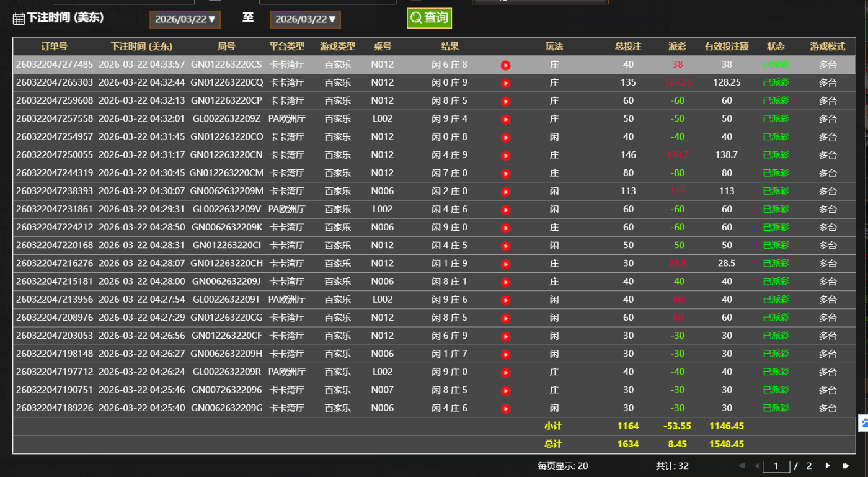Play the replay for order 260322047250055
Viewport: 868px width, 477px height.
pyautogui.click(x=505, y=154)
